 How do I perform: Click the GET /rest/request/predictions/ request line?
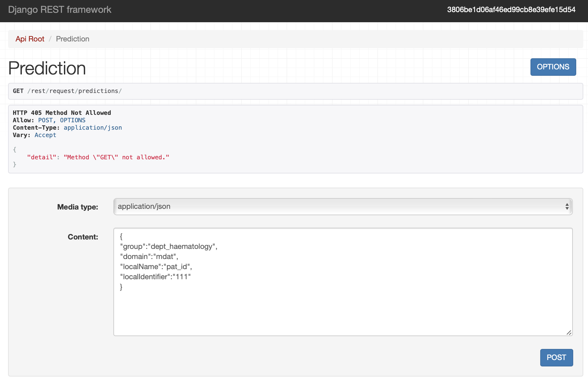tap(67, 91)
